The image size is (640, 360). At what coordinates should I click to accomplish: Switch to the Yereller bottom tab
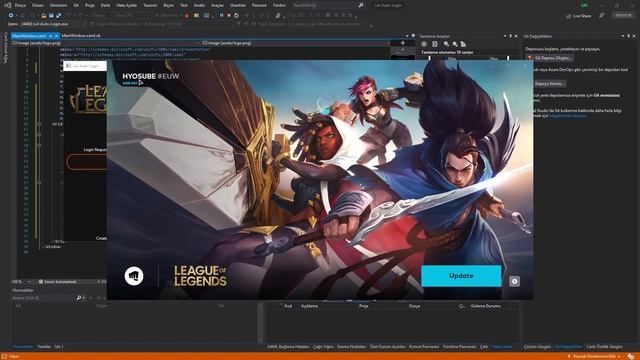pyautogui.click(x=44, y=347)
